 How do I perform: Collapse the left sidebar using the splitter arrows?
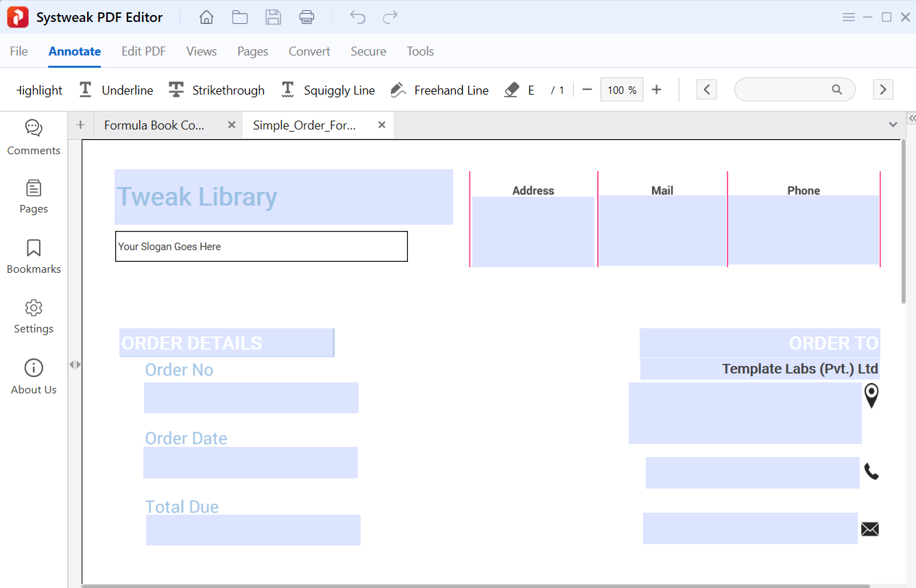point(75,365)
